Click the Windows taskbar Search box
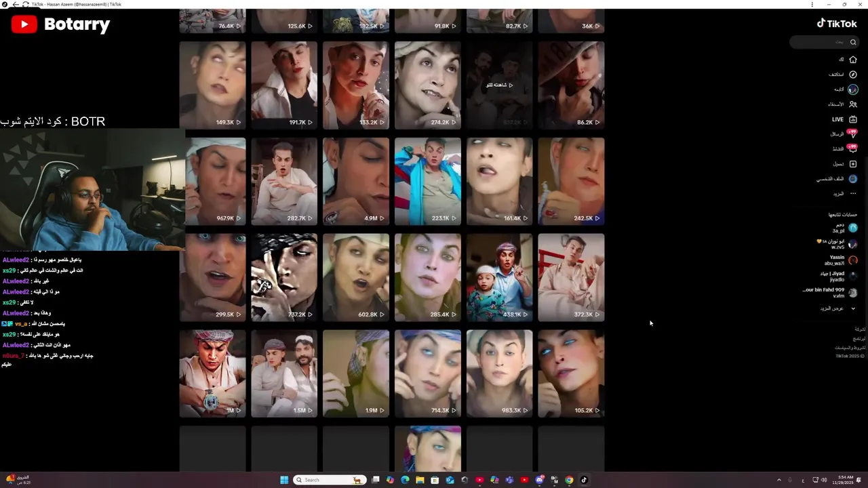This screenshot has width=868, height=488. 330,480
